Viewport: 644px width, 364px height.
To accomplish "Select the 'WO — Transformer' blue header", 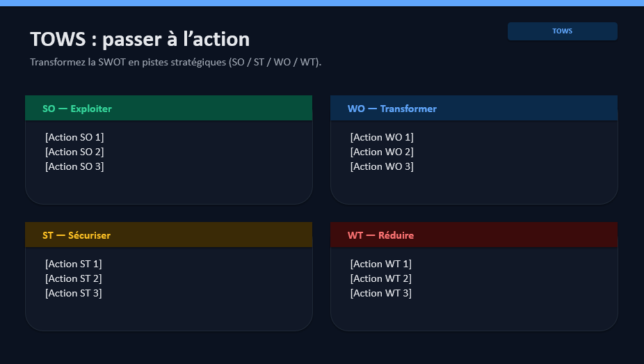I will point(392,109).
